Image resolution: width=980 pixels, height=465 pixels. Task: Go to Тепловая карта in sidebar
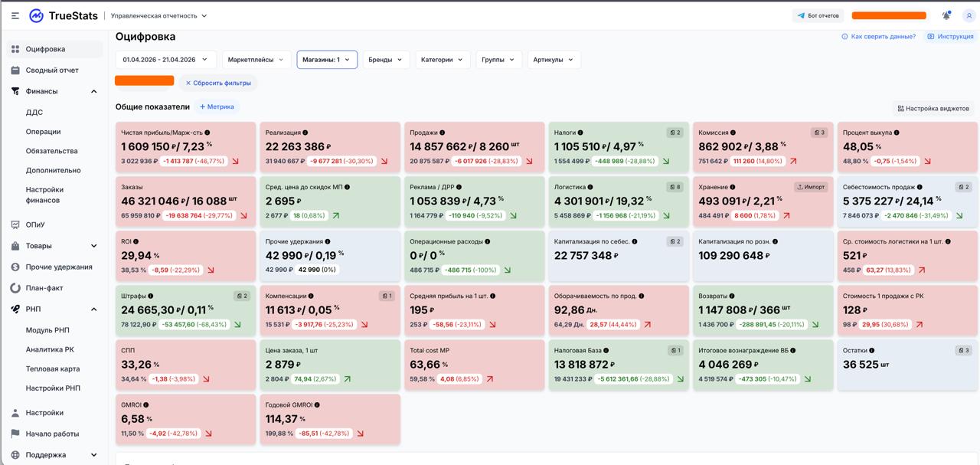tap(53, 368)
